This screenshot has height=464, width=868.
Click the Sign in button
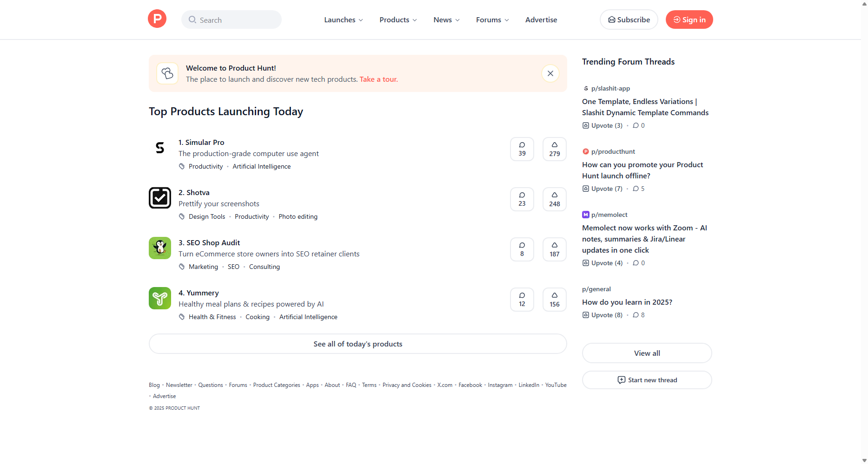(689, 20)
